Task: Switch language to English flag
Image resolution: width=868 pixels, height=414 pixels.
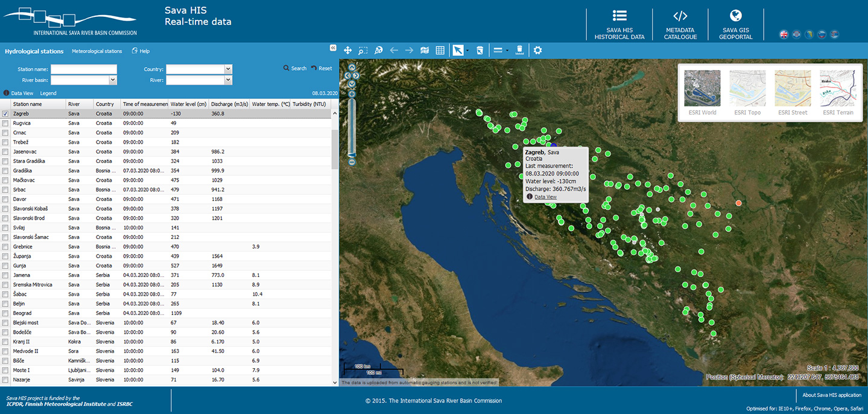Action: [784, 34]
